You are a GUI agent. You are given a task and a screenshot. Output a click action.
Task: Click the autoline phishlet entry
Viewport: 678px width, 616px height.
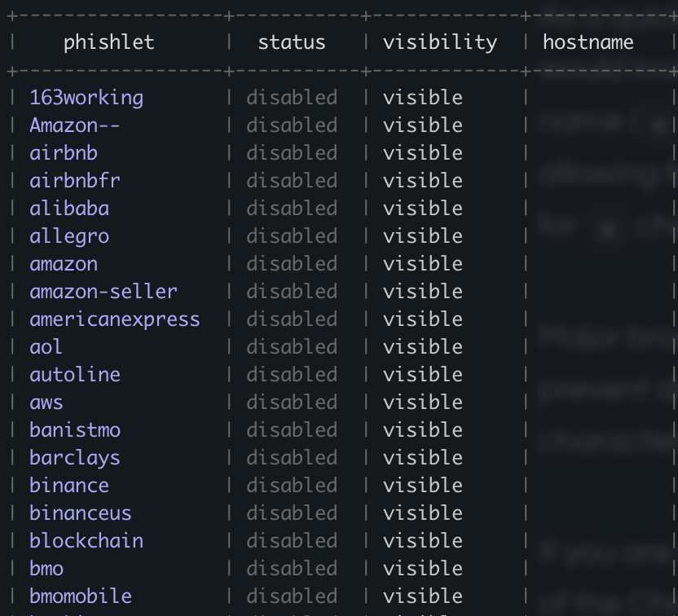point(75,375)
